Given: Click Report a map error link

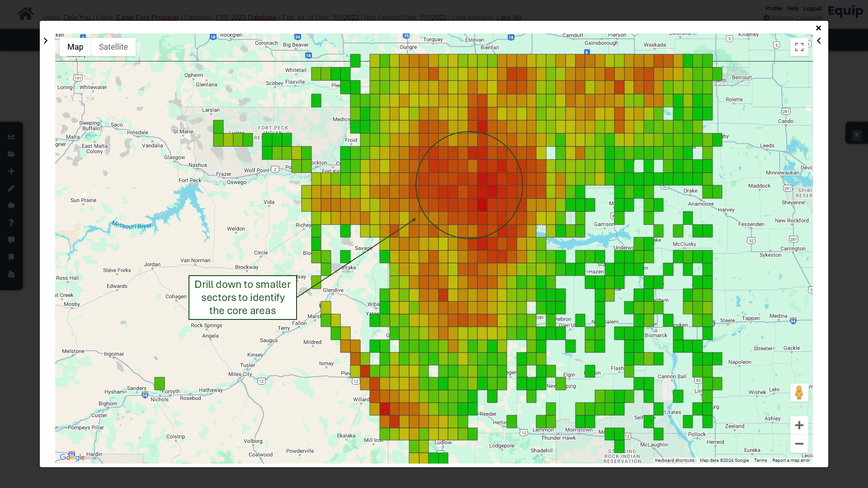Looking at the screenshot, I should click(791, 460).
